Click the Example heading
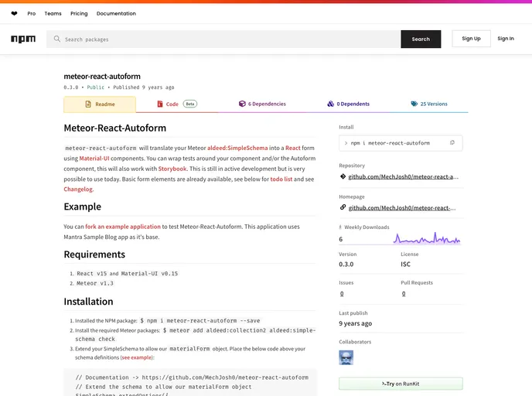This screenshot has width=532, height=396. pos(83,207)
